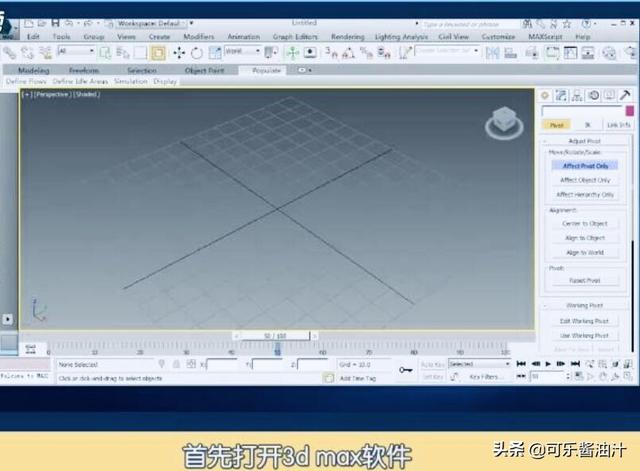This screenshot has width=640, height=471.
Task: Open the named selection set dropdown
Action: 447,51
